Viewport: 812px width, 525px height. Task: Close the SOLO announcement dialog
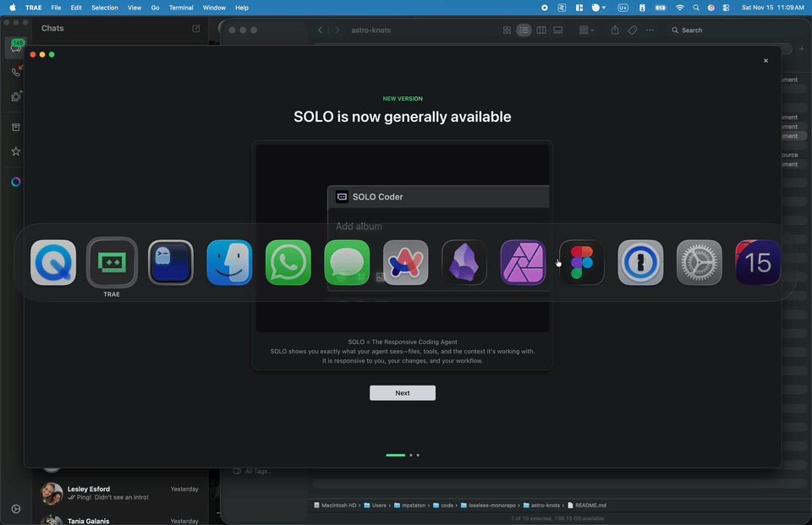pyautogui.click(x=765, y=61)
